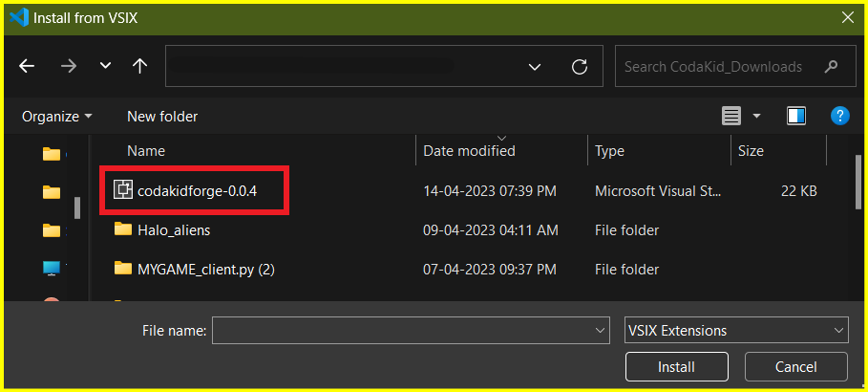
Task: Click the Install button
Action: point(676,366)
